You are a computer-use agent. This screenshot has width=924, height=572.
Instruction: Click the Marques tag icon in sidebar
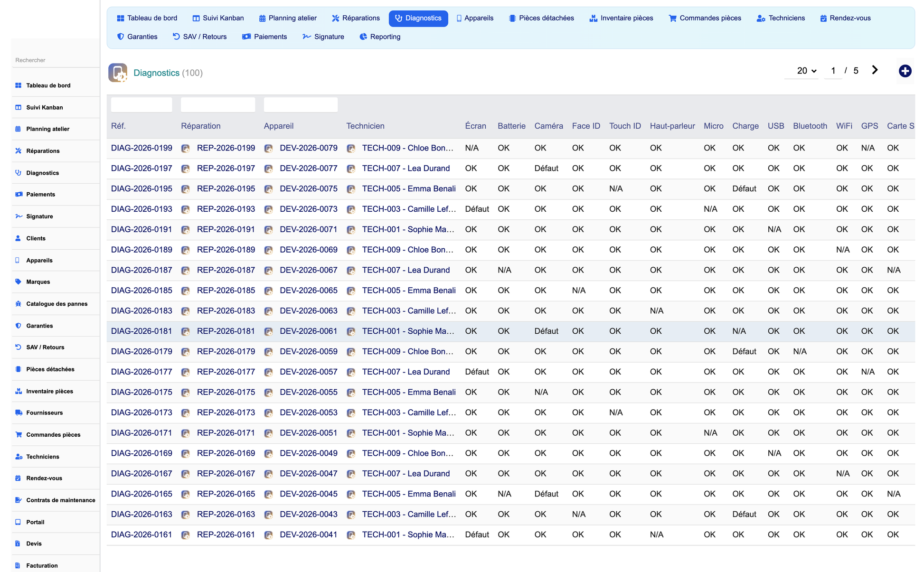19,281
